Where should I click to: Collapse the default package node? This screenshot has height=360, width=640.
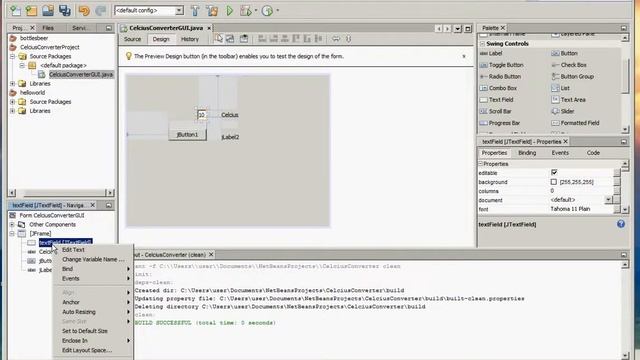coord(22,65)
